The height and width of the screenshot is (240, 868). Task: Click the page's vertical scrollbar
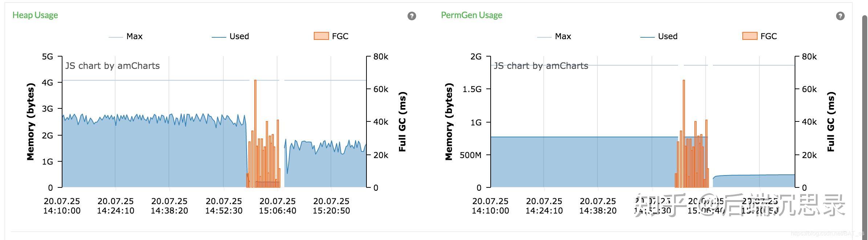[865, 127]
